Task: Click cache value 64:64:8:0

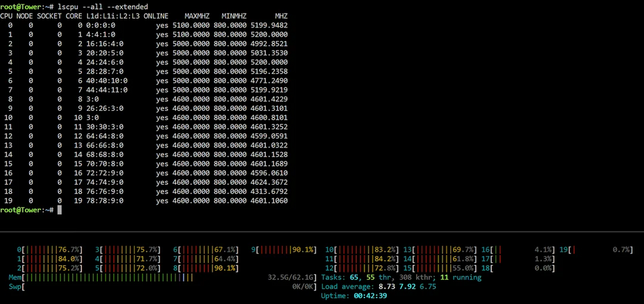Action: pyautogui.click(x=105, y=136)
